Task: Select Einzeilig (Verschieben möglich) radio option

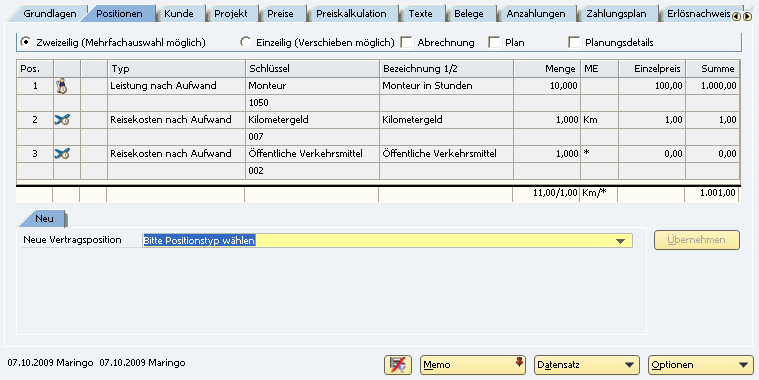Action: point(245,42)
